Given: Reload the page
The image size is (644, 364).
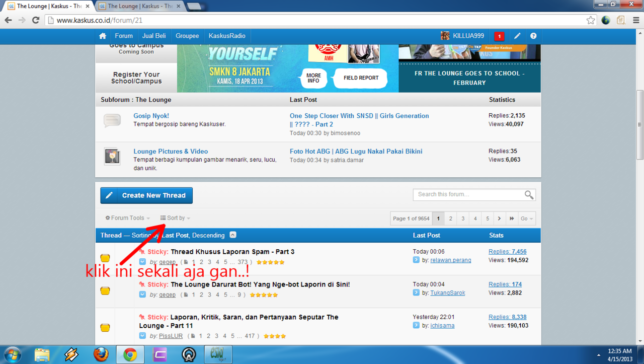Looking at the screenshot, I should 36,20.
